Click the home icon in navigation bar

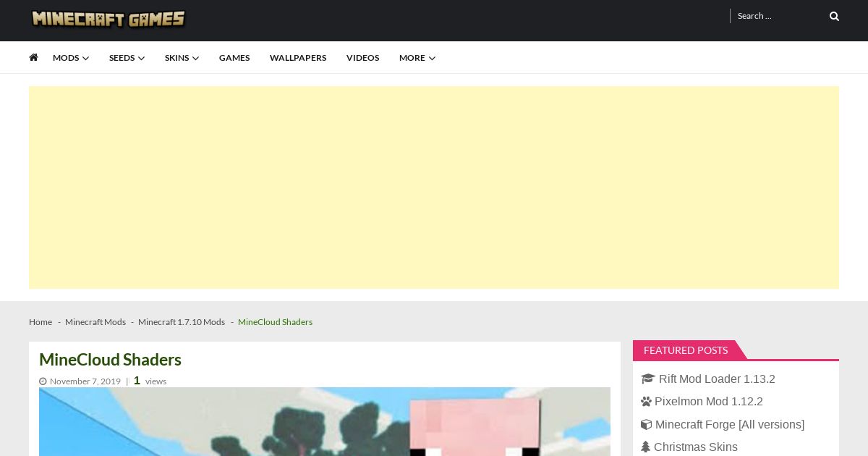(x=33, y=57)
